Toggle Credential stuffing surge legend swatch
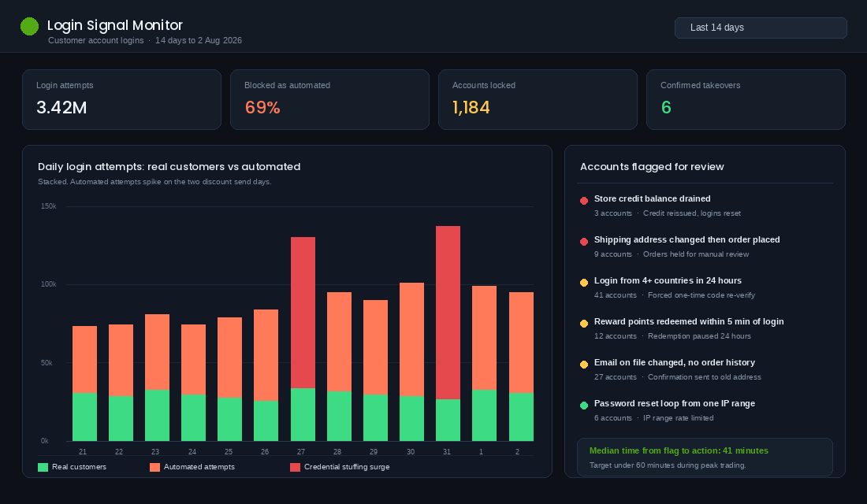Viewport: 867px width, 504px height. (296, 467)
